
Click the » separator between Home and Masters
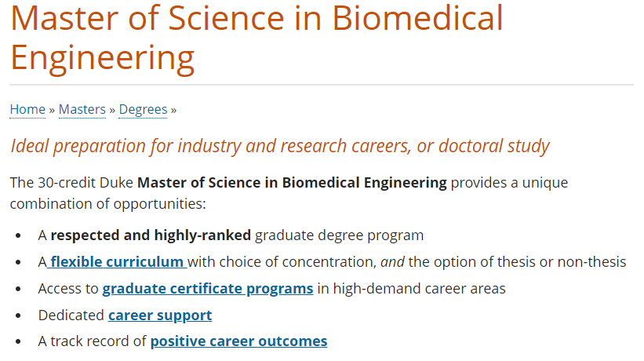(x=52, y=110)
